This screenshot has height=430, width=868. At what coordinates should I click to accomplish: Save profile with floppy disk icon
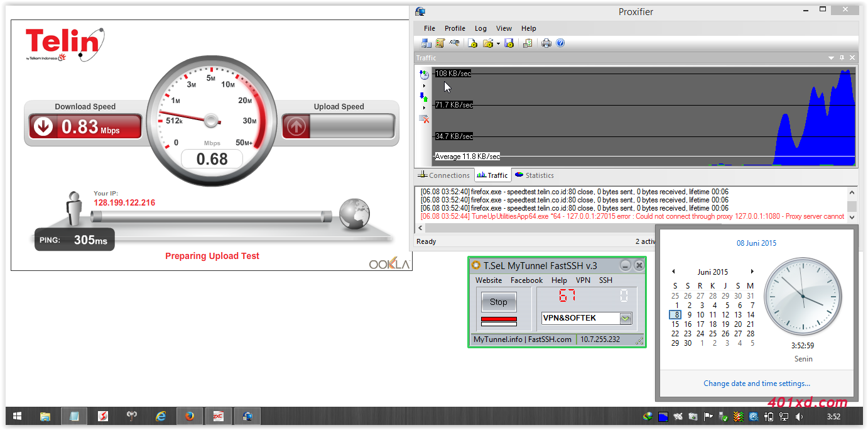coord(509,43)
